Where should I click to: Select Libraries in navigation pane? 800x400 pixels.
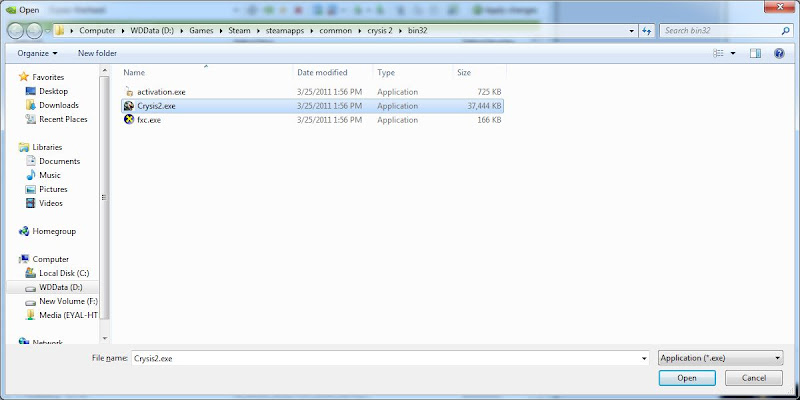point(47,147)
